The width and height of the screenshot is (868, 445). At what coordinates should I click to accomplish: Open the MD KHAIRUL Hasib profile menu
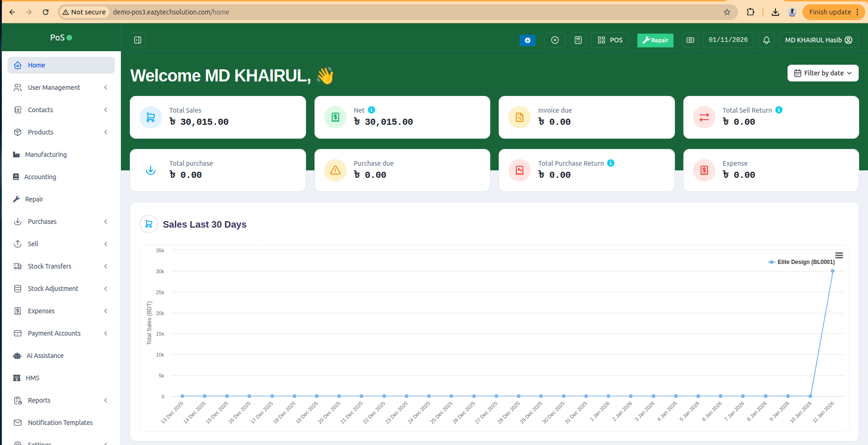click(x=818, y=40)
